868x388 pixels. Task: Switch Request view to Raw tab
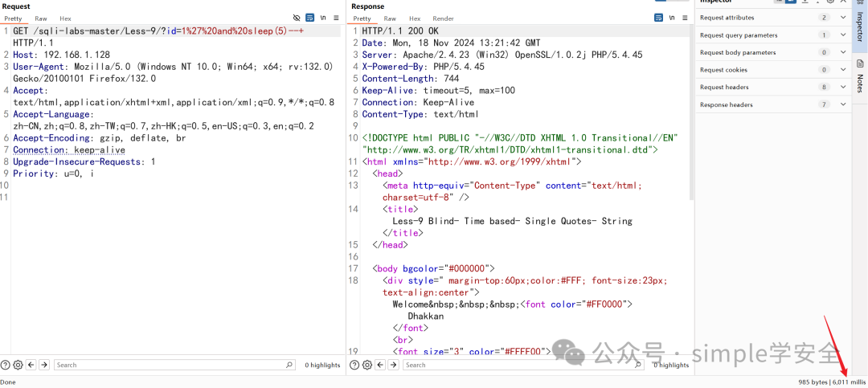(41, 18)
